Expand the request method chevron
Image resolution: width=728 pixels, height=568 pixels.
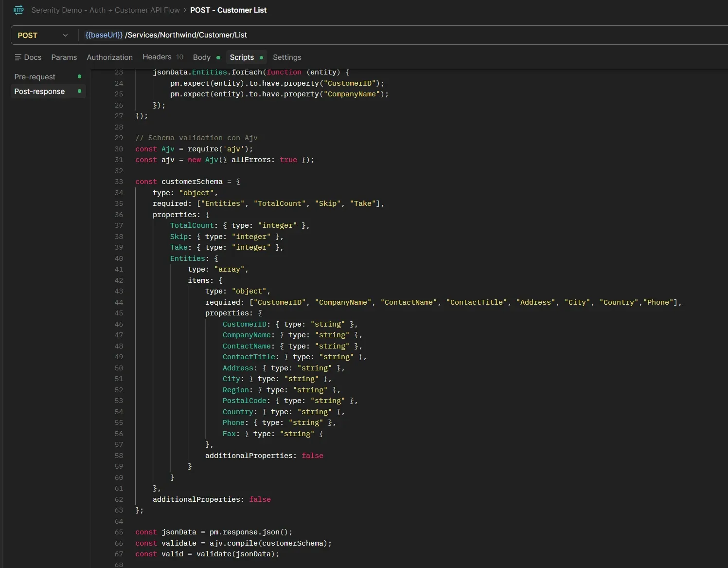(x=65, y=35)
